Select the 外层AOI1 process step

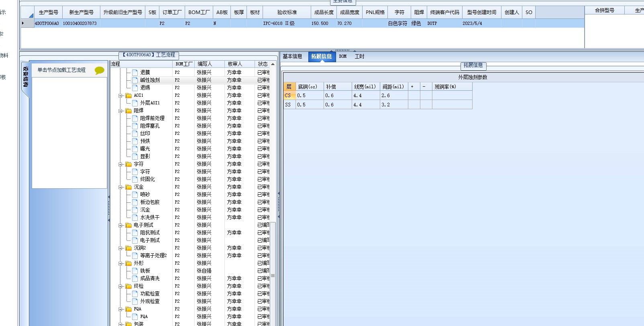[x=150, y=103]
